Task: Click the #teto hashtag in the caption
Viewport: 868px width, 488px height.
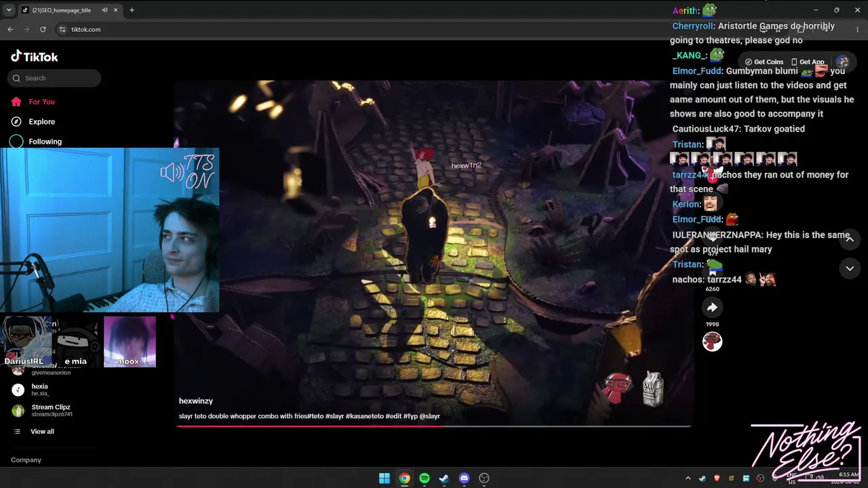Action: [x=315, y=416]
